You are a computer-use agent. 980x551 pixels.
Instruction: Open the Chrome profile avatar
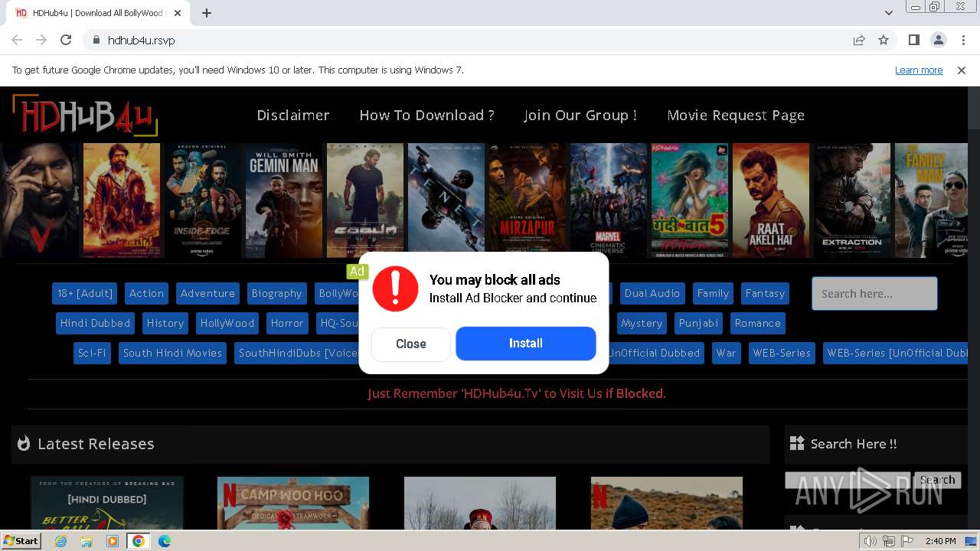938,40
